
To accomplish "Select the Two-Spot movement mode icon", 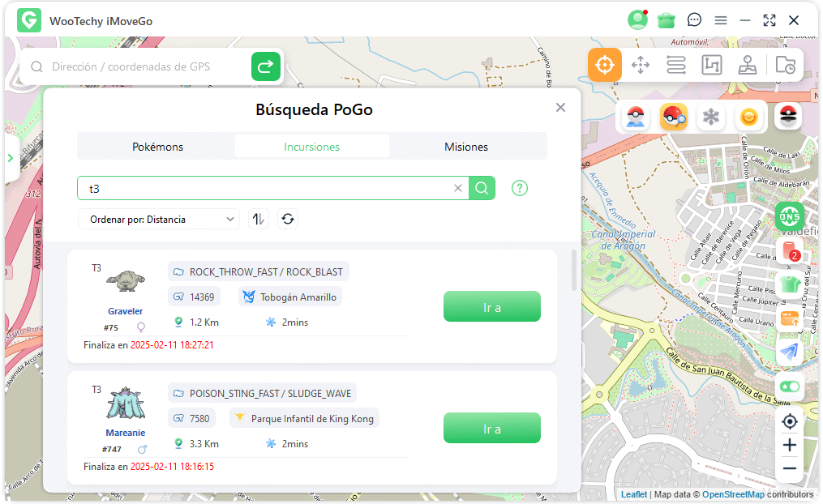I will [641, 65].
